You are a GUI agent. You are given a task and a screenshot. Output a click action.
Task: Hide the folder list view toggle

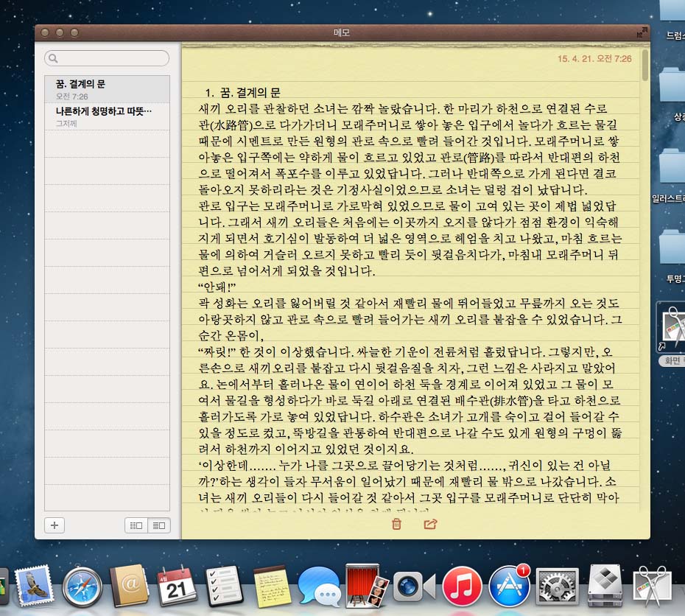click(x=136, y=525)
